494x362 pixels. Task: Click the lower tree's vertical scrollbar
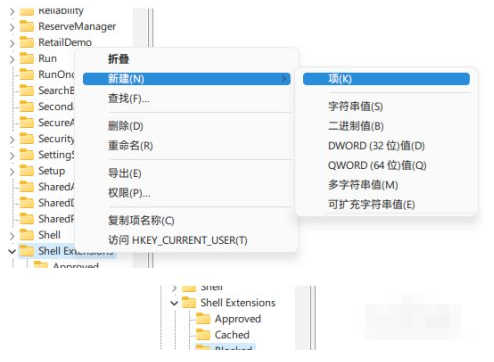click(302, 318)
